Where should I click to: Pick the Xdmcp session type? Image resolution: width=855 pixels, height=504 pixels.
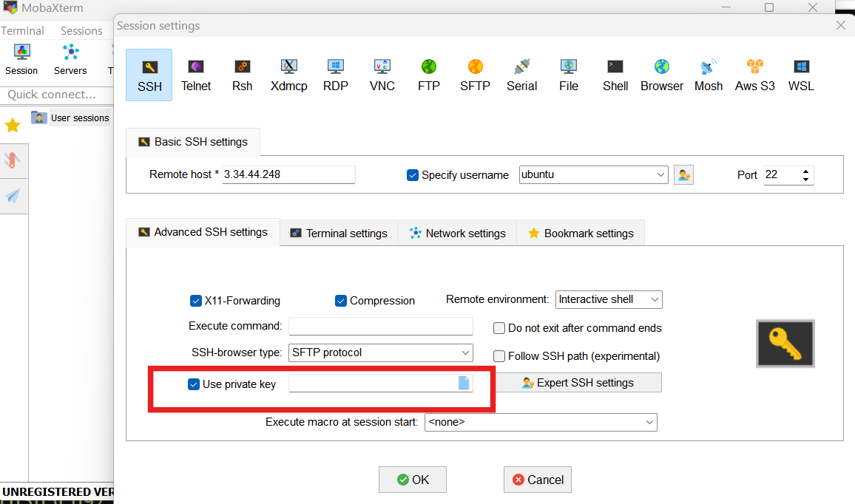[x=289, y=75]
